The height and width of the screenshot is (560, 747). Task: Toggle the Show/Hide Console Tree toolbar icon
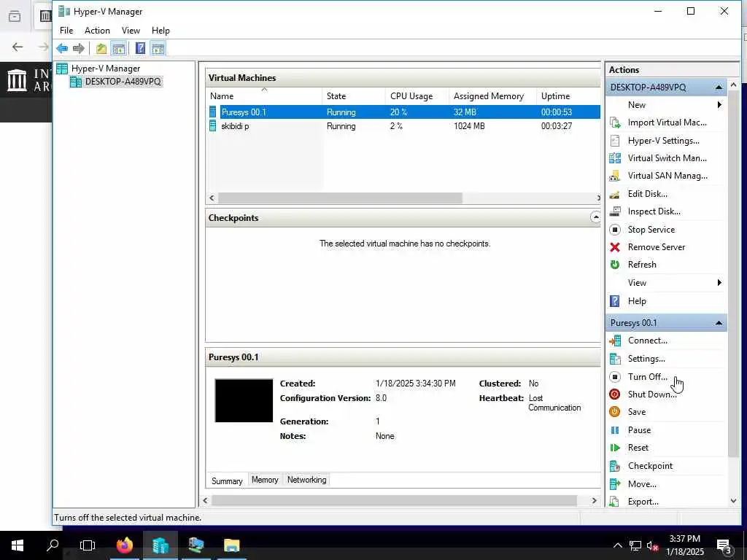point(119,48)
